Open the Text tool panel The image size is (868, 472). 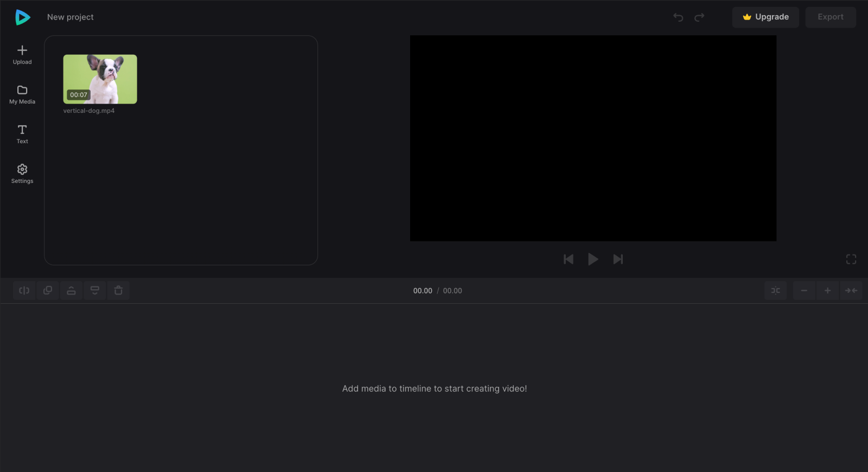tap(22, 134)
